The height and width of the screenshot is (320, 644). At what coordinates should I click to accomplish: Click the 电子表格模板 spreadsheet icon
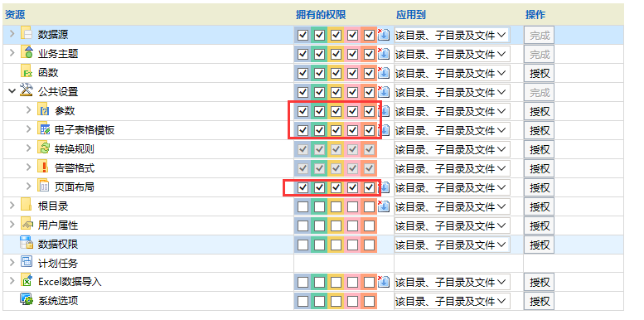coord(44,128)
